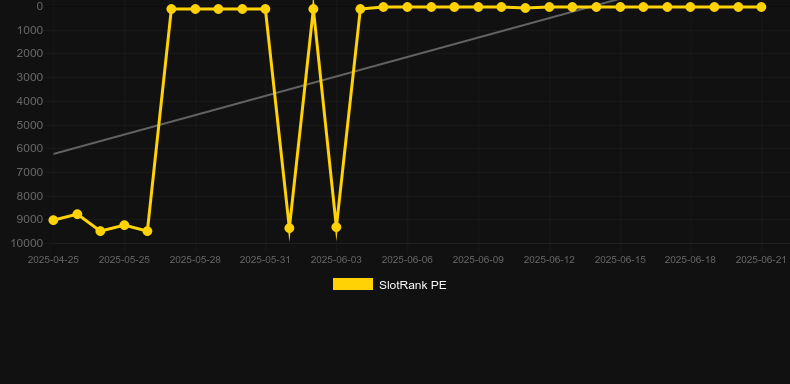Select the data point above 2025-06-12
The width and height of the screenshot is (790, 384).
pyautogui.click(x=549, y=7)
